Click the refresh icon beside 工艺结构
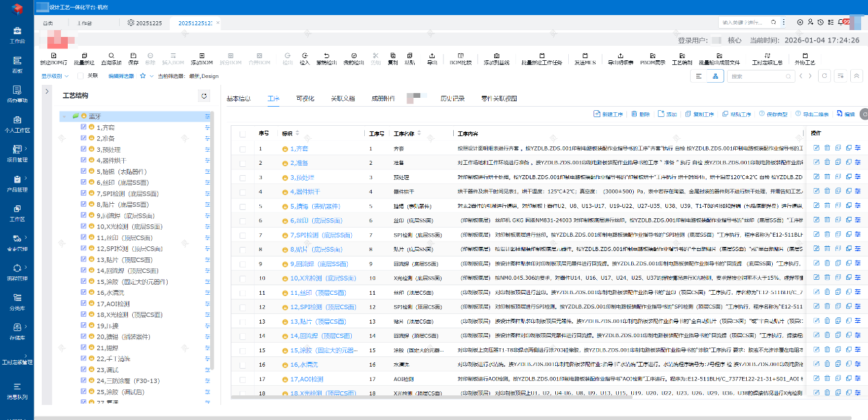Image resolution: width=868 pixels, height=420 pixels. coord(204,96)
